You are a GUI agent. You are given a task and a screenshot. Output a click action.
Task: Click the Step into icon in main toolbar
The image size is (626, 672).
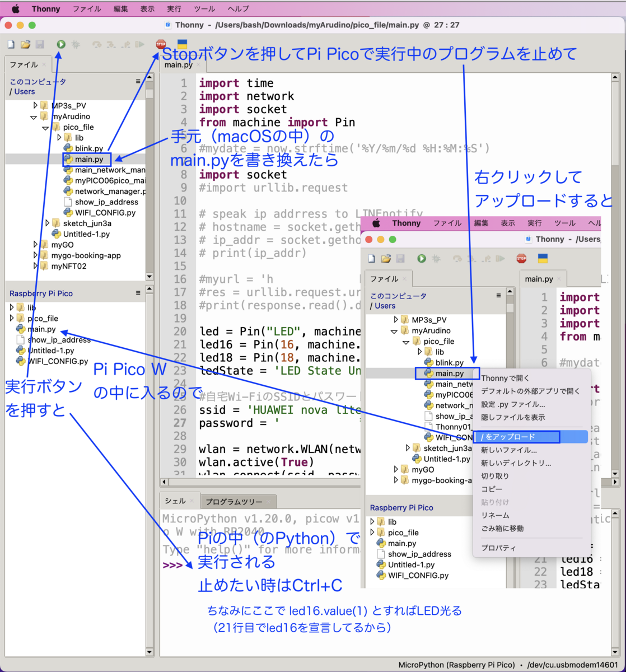(111, 44)
